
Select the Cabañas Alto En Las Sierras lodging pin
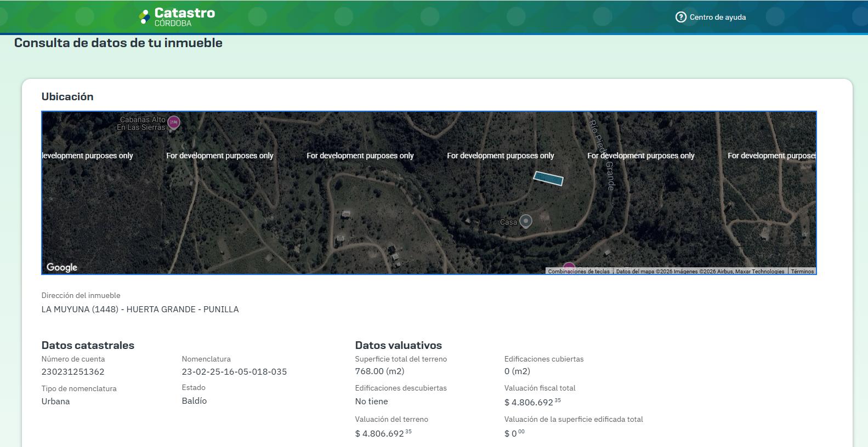point(174,123)
